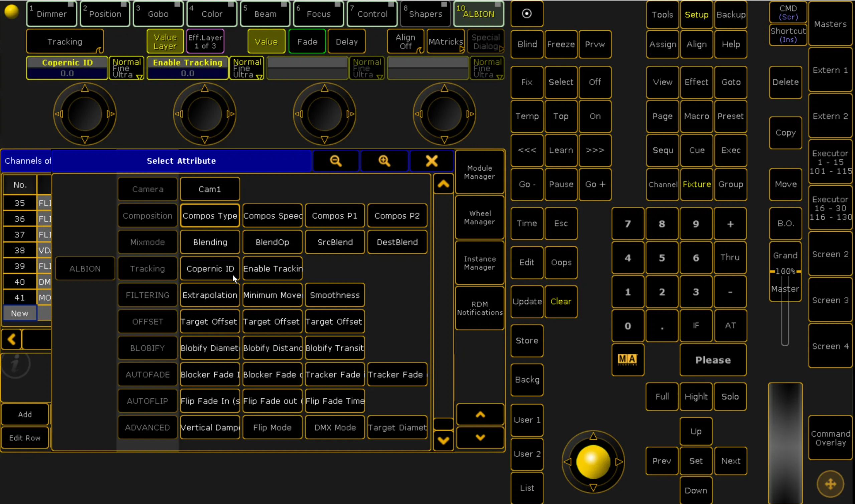Image resolution: width=855 pixels, height=504 pixels.
Task: Click the zoom in magnifier icon
Action: (x=384, y=161)
